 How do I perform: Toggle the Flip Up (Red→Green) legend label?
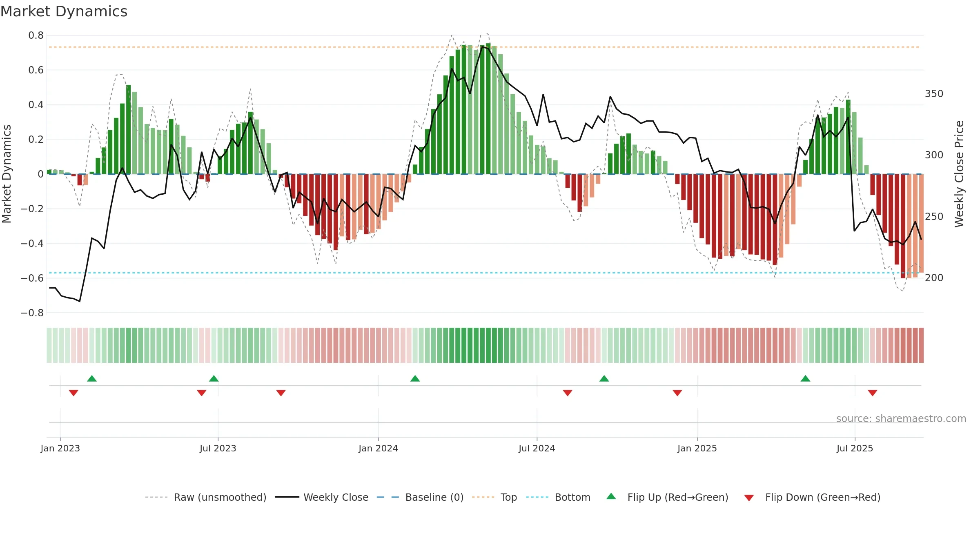coord(678,497)
